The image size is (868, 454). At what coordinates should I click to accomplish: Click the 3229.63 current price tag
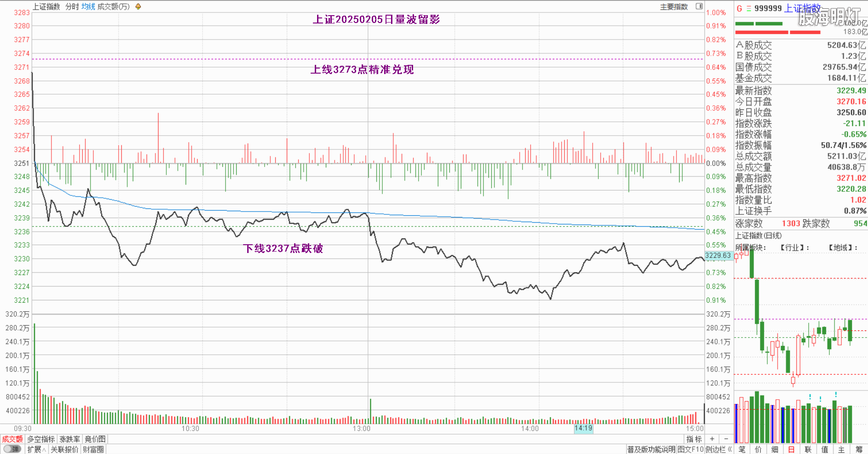(x=718, y=255)
